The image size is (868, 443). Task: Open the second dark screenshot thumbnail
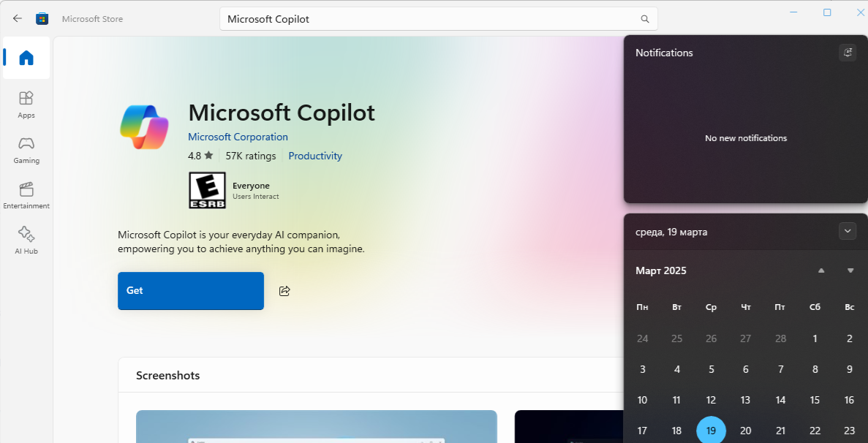pos(568,426)
